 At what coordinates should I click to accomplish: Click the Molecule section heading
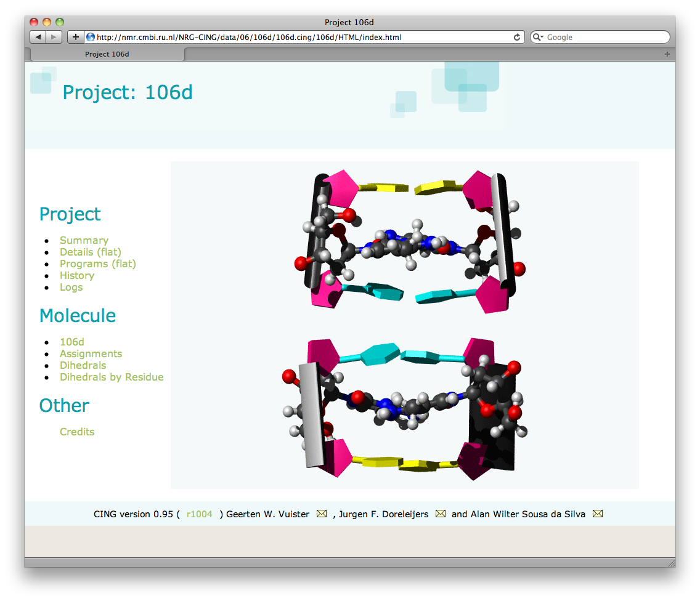[77, 315]
